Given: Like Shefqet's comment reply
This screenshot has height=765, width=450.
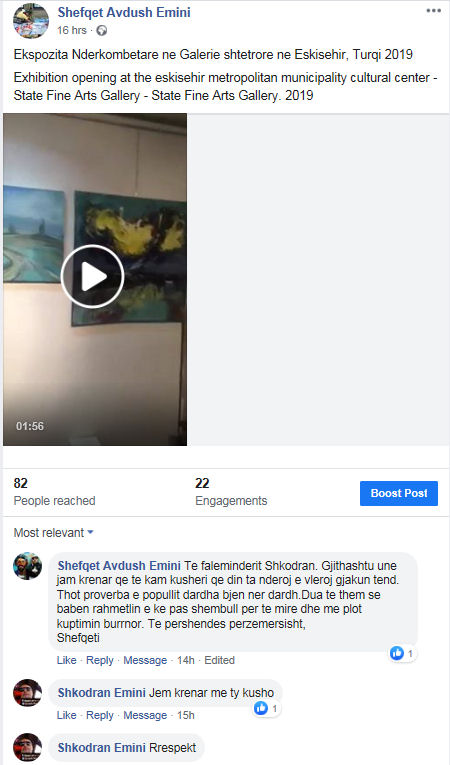Looking at the screenshot, I should [x=66, y=660].
